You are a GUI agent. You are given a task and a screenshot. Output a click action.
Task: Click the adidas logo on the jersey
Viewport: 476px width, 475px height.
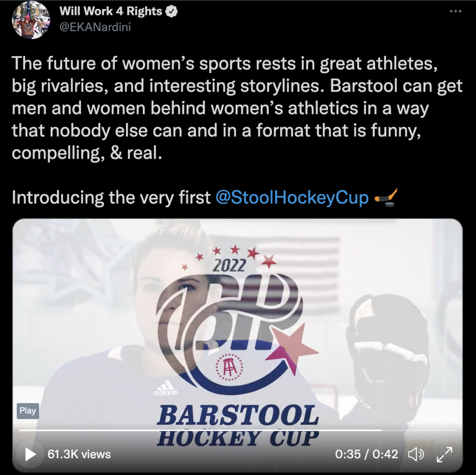point(166,388)
